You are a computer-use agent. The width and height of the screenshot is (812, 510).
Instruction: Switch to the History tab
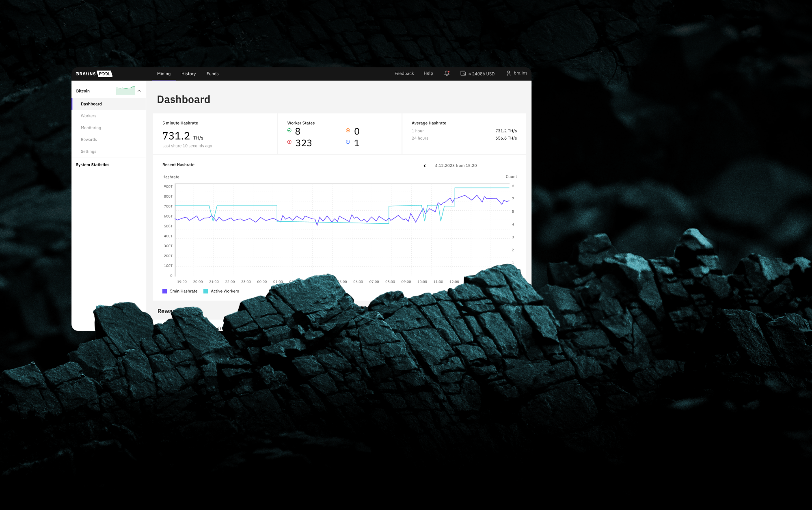pyautogui.click(x=188, y=74)
